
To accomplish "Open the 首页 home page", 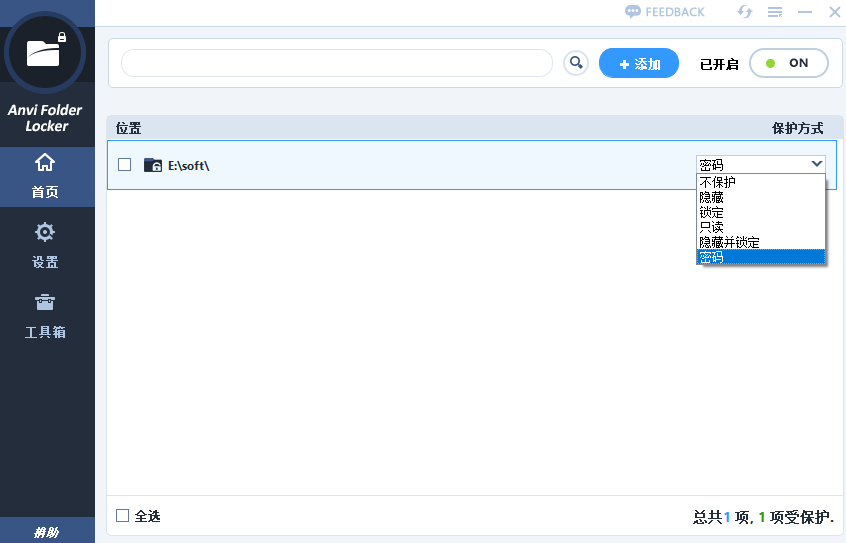I will [45, 176].
